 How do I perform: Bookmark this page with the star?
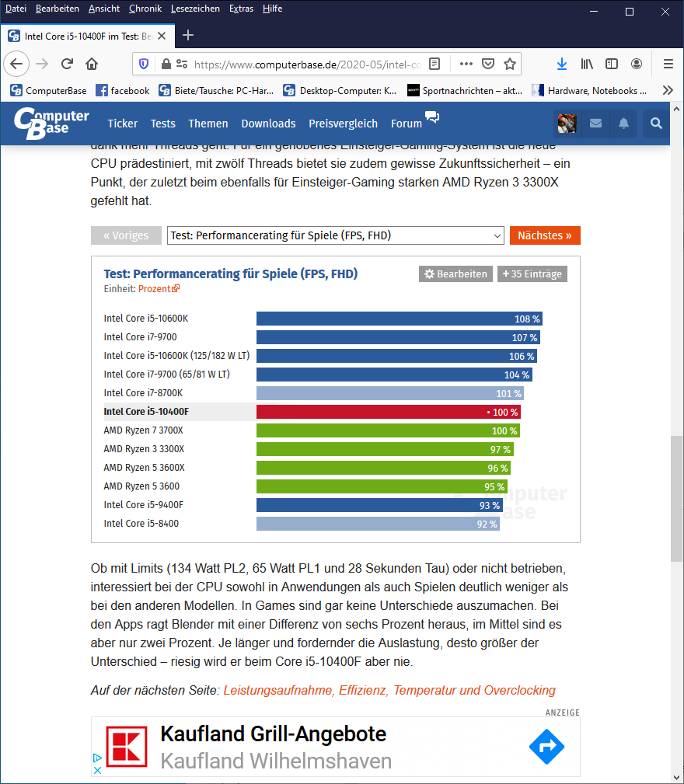pyautogui.click(x=509, y=64)
